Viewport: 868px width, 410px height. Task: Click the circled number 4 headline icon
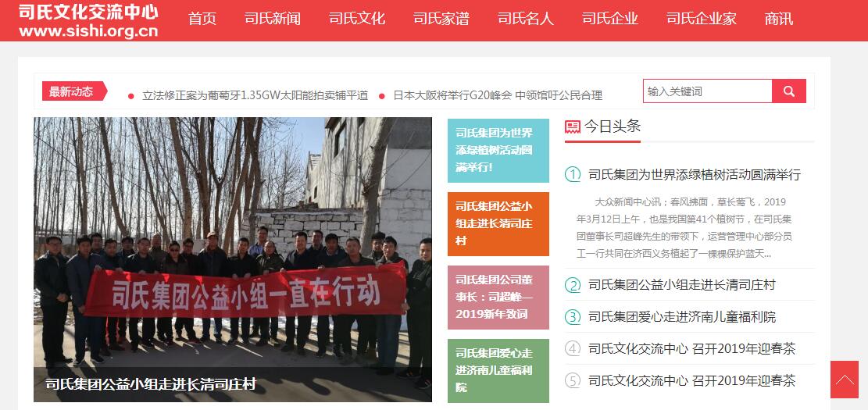coord(573,348)
